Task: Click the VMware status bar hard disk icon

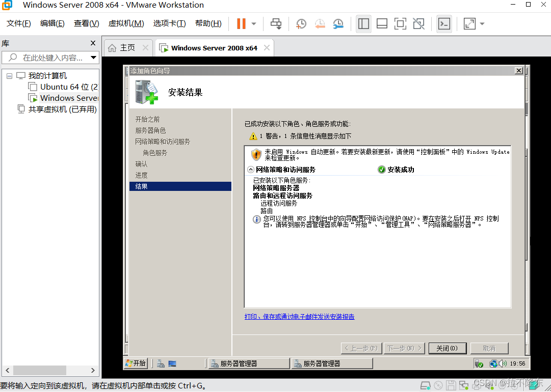Action: tap(426, 386)
